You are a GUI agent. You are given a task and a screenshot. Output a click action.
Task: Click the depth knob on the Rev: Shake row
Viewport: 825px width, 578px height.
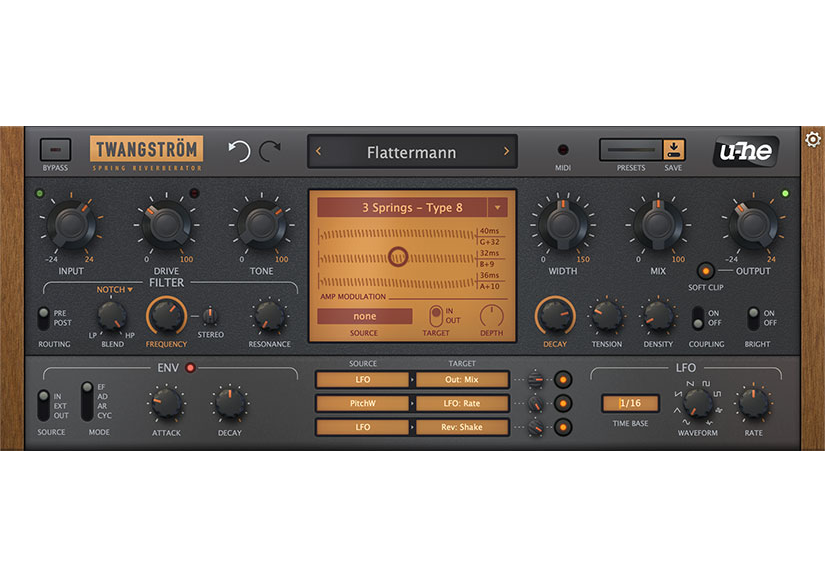(535, 427)
